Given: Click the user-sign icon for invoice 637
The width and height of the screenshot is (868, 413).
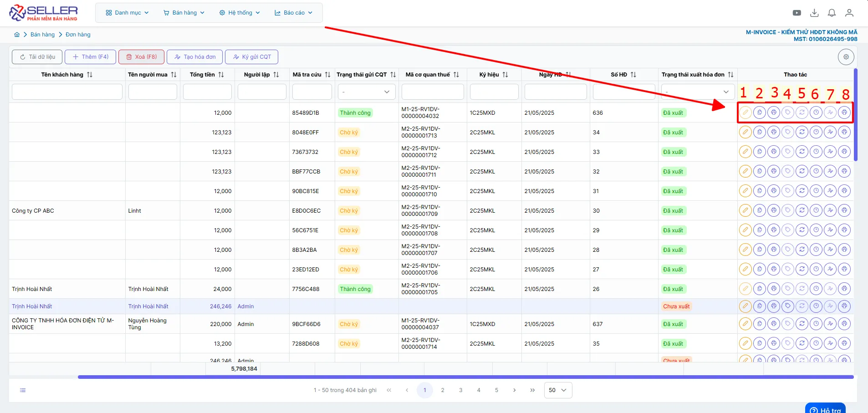Looking at the screenshot, I should 830,324.
